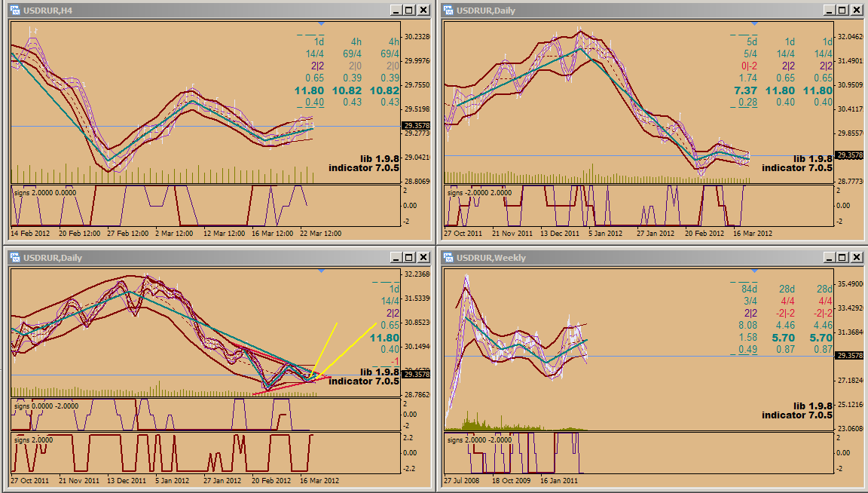
Task: Maximize the USDRUR,Weekly chart window
Action: (x=843, y=258)
